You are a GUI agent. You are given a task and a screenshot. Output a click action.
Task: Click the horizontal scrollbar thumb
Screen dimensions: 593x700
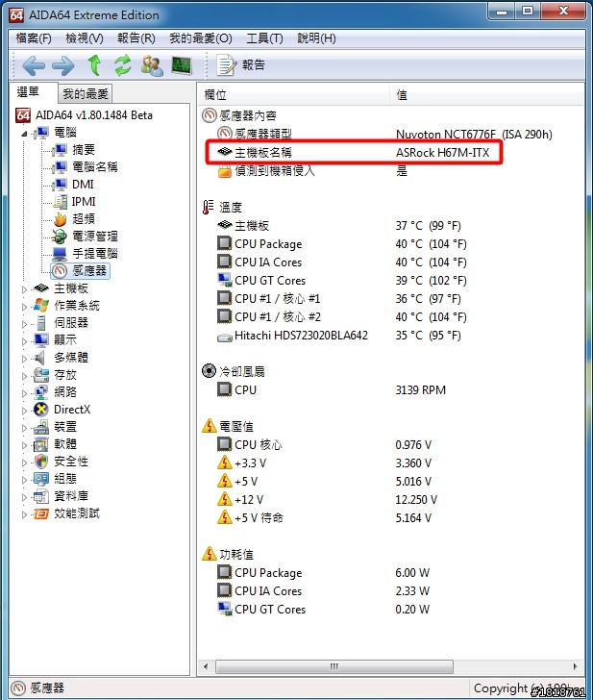tap(334, 667)
